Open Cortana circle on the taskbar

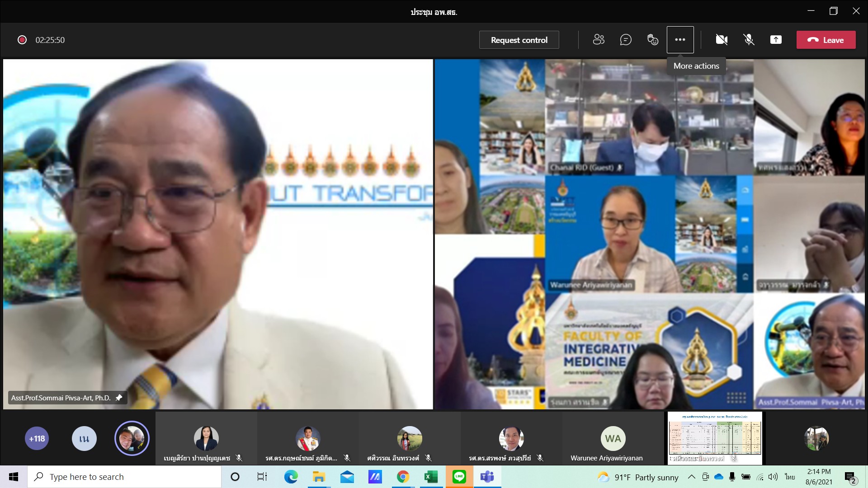point(235,477)
